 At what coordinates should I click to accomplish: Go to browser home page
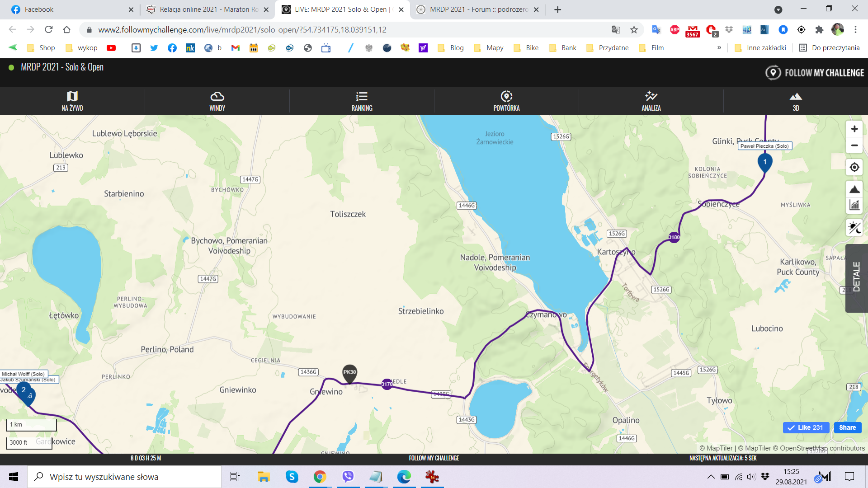point(67,30)
